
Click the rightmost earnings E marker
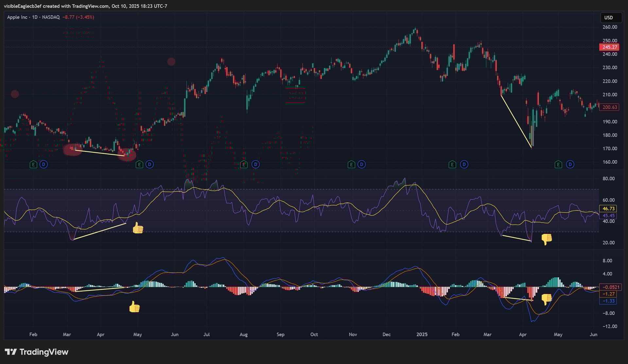558,165
